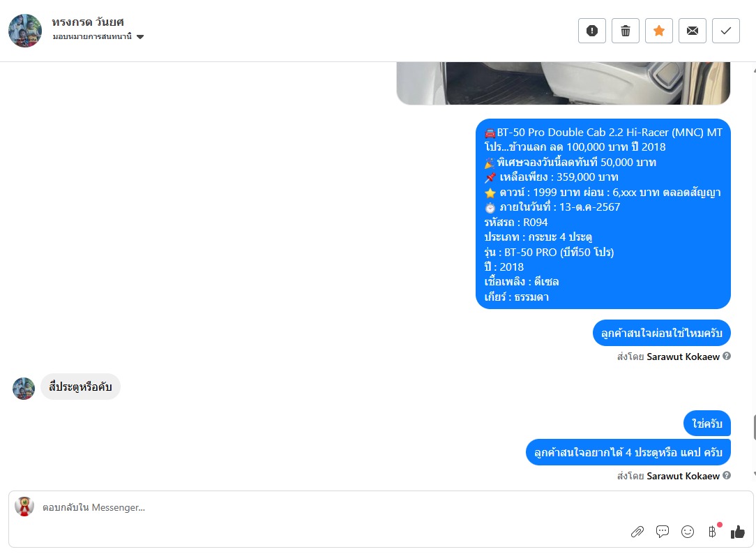The height and width of the screenshot is (554, 756).
Task: Select the BT-50 Pro Double Cab message bubble
Action: pos(603,214)
